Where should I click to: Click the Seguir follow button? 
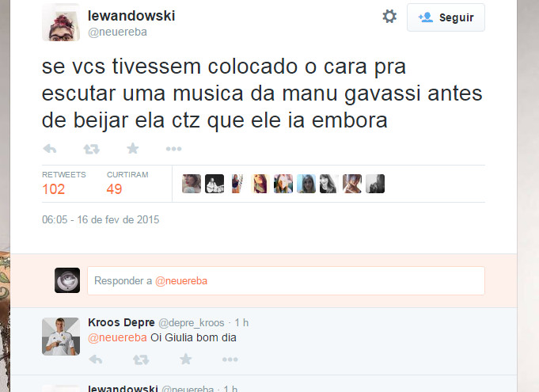[446, 17]
